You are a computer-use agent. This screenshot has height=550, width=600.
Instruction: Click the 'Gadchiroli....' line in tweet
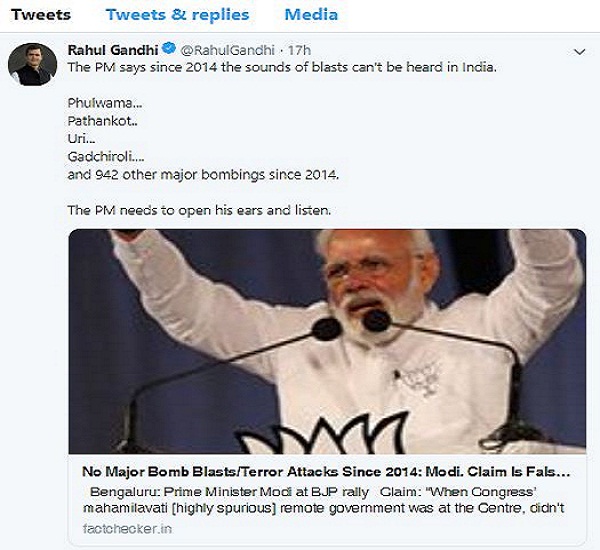click(x=106, y=157)
